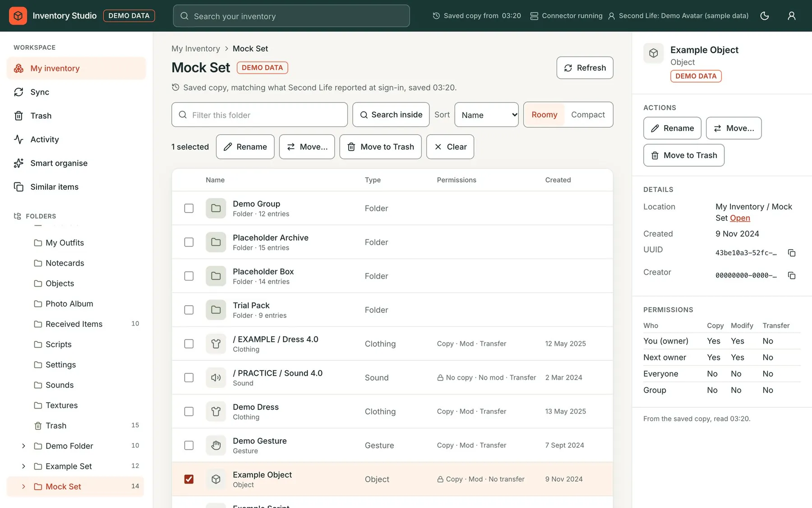Click the PRACTICE Sound 4.0 speaker icon
This screenshot has height=508, width=812.
click(x=216, y=378)
